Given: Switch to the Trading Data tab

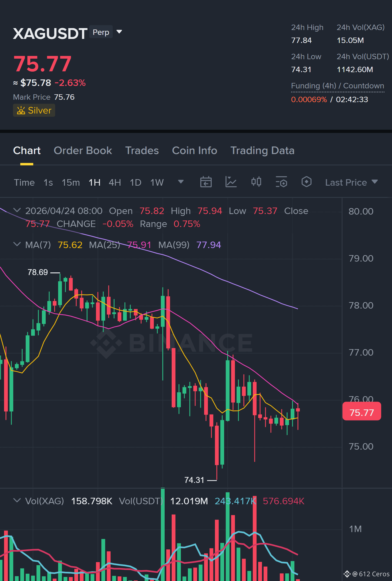Looking at the screenshot, I should point(262,151).
